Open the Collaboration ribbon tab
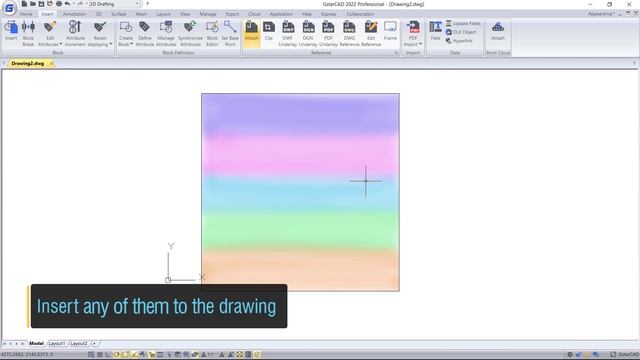The height and width of the screenshot is (360, 640). (360, 14)
